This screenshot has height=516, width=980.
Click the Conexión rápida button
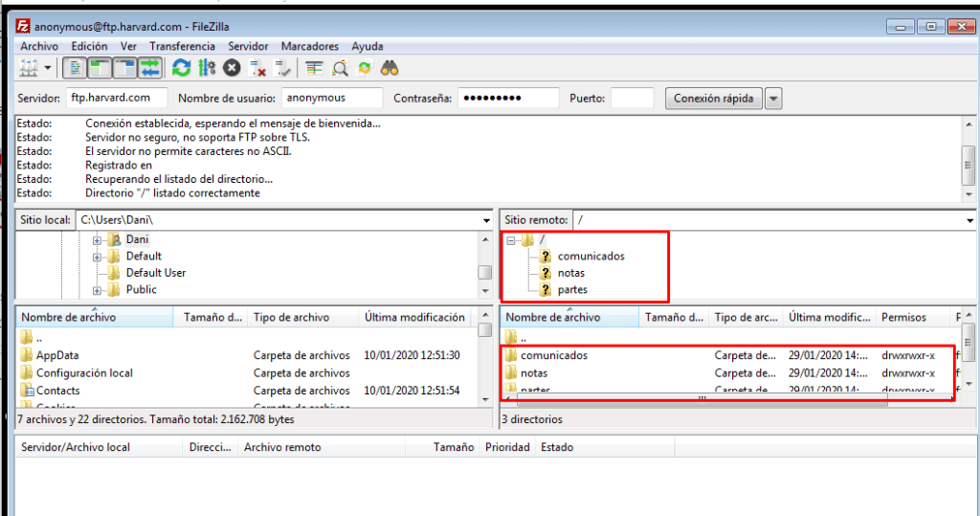tap(713, 99)
